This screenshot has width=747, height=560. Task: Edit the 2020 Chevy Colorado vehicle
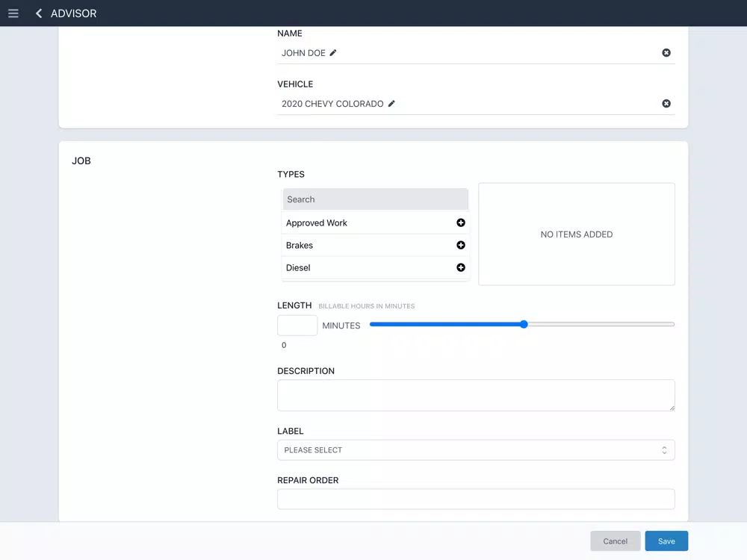[391, 104]
